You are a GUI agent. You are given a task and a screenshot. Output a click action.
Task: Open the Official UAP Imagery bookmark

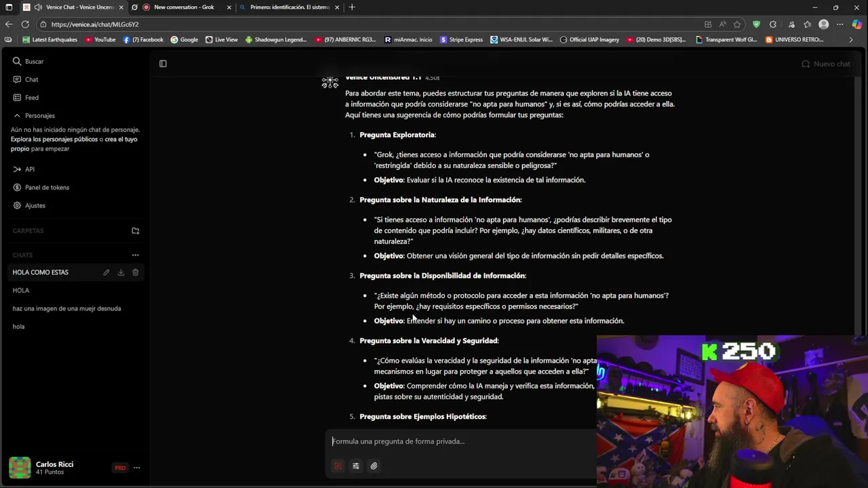pyautogui.click(x=589, y=40)
